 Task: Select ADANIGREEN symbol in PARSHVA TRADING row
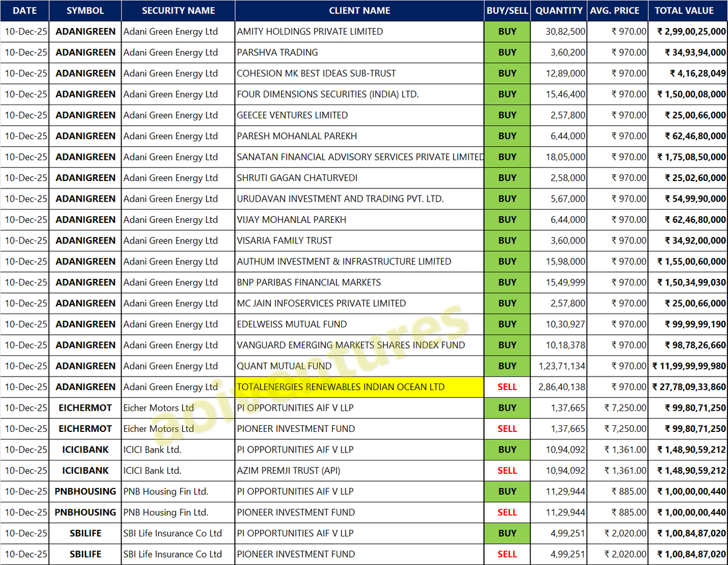[85, 52]
